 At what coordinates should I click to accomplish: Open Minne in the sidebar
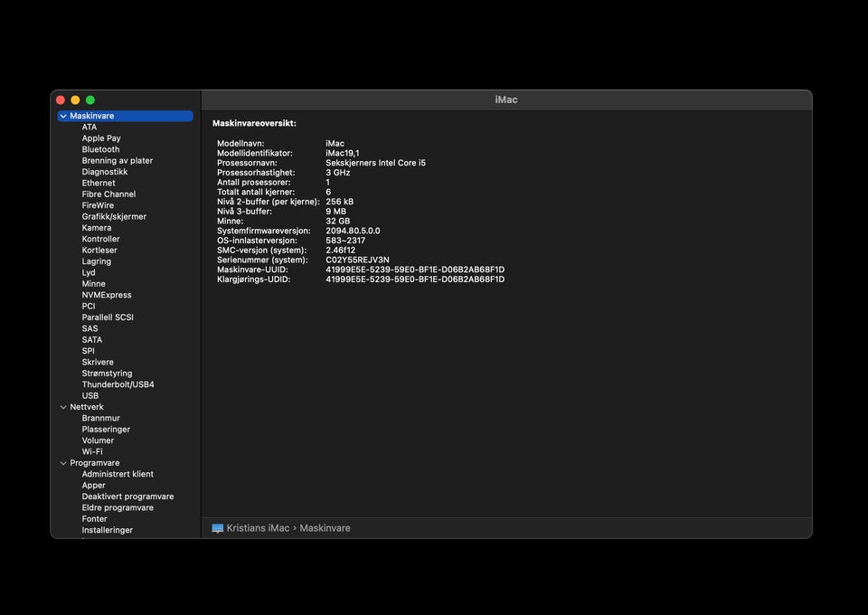93,283
